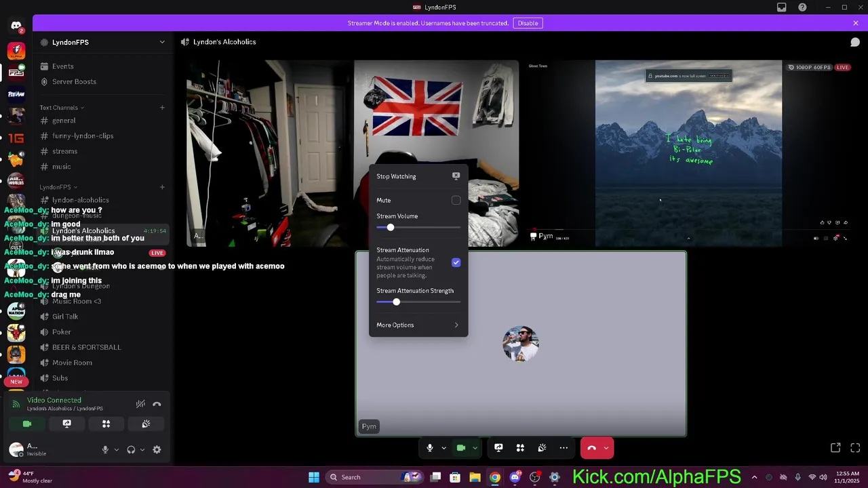Screen dimensions: 868x488
Task: Open Google Chrome from the taskbar
Action: click(495, 477)
